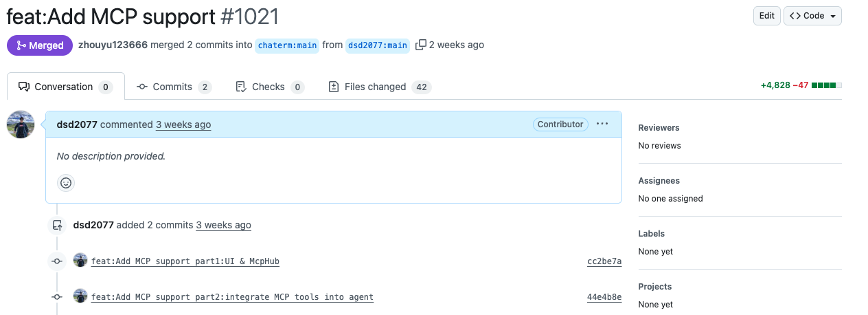Open the add emoji reaction smiley
The image size is (868, 315).
click(x=66, y=183)
